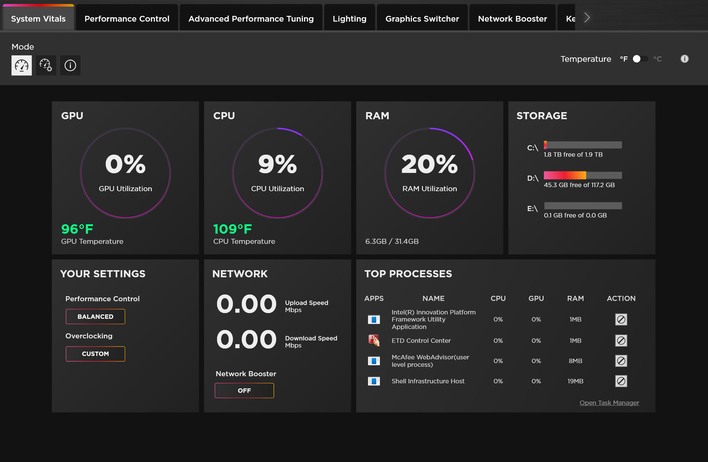Click the temperature info icon
708x462 pixels.
pyautogui.click(x=685, y=59)
